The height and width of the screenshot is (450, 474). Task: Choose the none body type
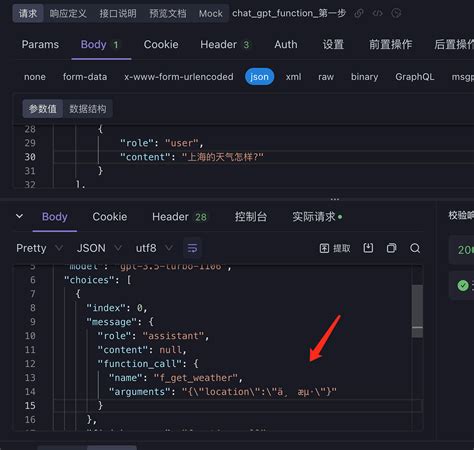[35, 77]
